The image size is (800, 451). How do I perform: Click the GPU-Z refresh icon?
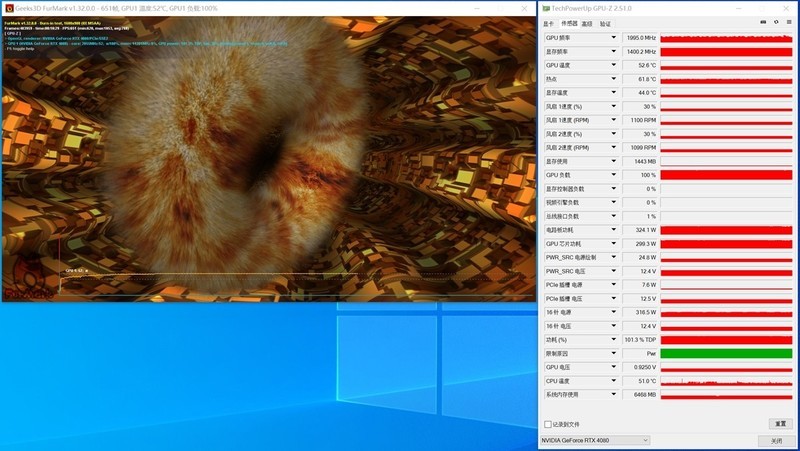[776, 22]
